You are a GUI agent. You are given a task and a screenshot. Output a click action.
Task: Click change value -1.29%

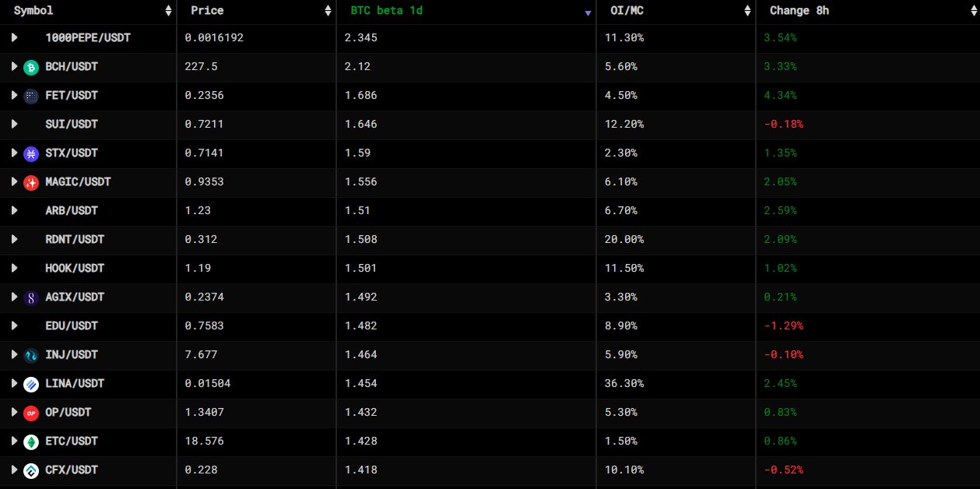(x=783, y=325)
